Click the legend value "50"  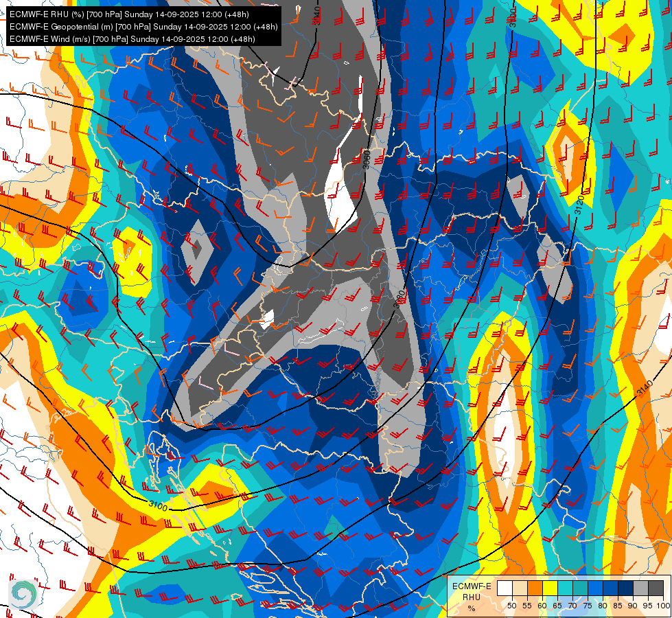(511, 606)
